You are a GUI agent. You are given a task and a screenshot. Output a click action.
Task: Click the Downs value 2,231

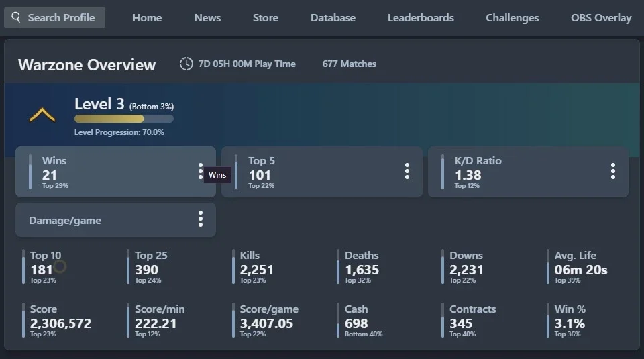pyautogui.click(x=466, y=270)
